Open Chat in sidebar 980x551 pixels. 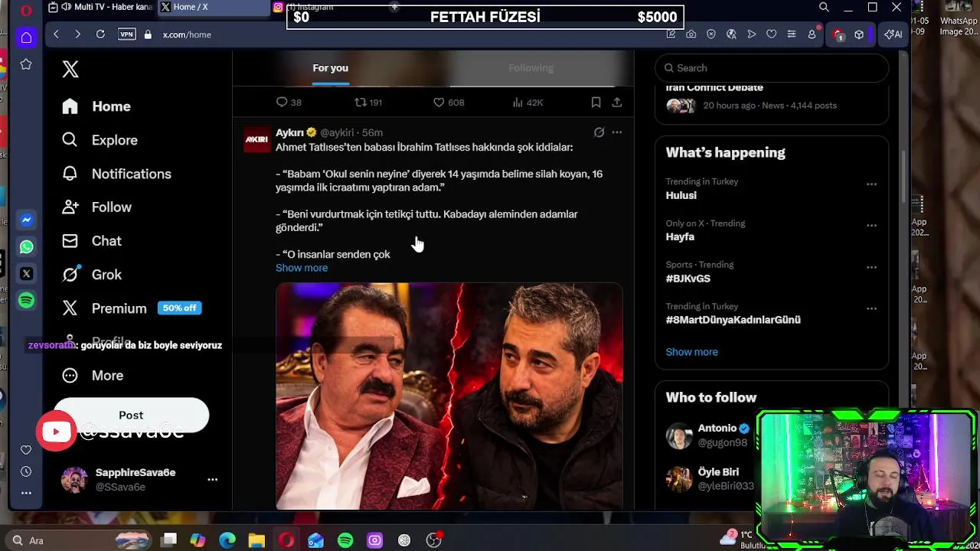click(x=92, y=241)
